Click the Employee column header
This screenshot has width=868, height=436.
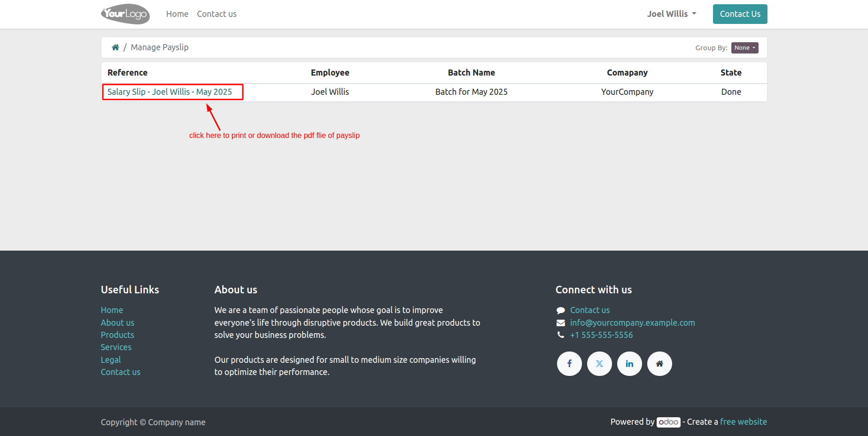pos(330,73)
